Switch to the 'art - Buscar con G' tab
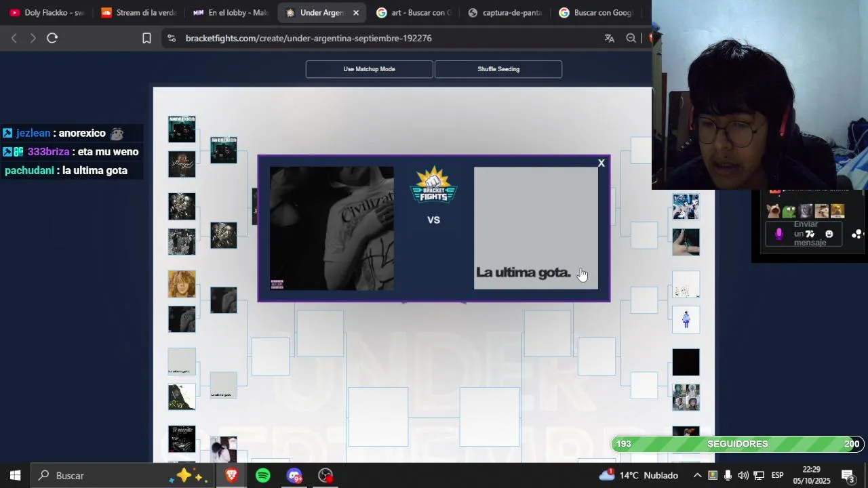868x488 pixels. tap(414, 13)
